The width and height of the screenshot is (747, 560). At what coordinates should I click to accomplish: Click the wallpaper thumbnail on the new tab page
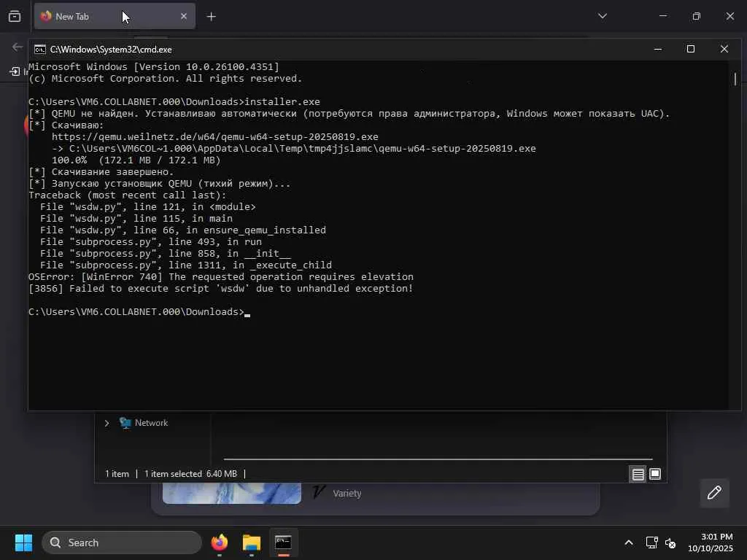pyautogui.click(x=231, y=493)
